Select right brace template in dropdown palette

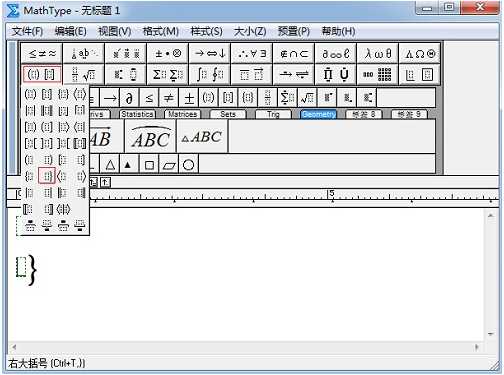(x=47, y=176)
